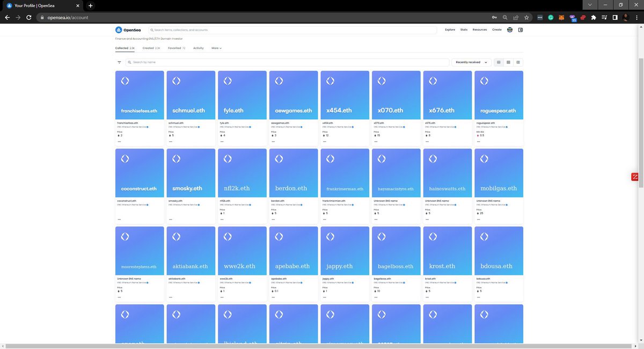Open the Resources menu
Image resolution: width=644 pixels, height=349 pixels.
[480, 30]
